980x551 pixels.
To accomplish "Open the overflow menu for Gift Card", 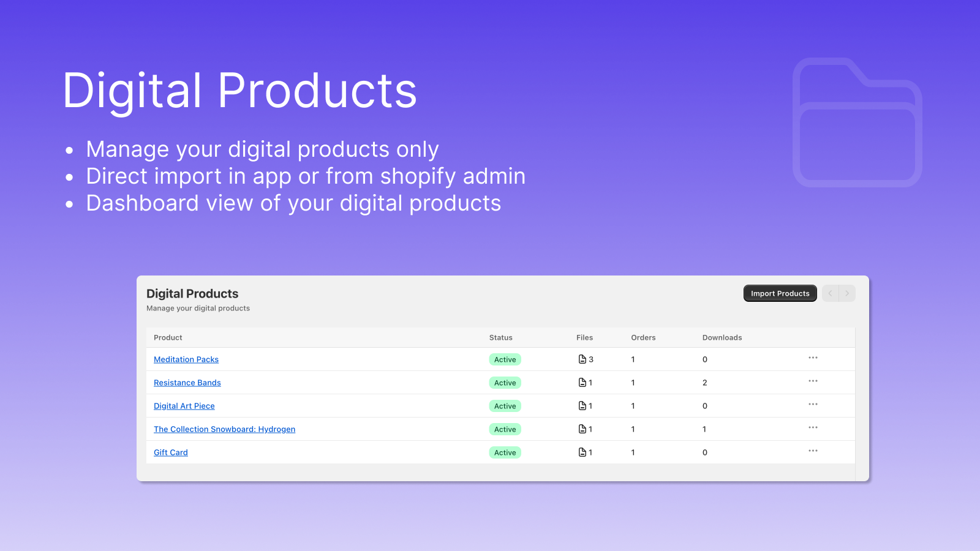I will [x=813, y=451].
